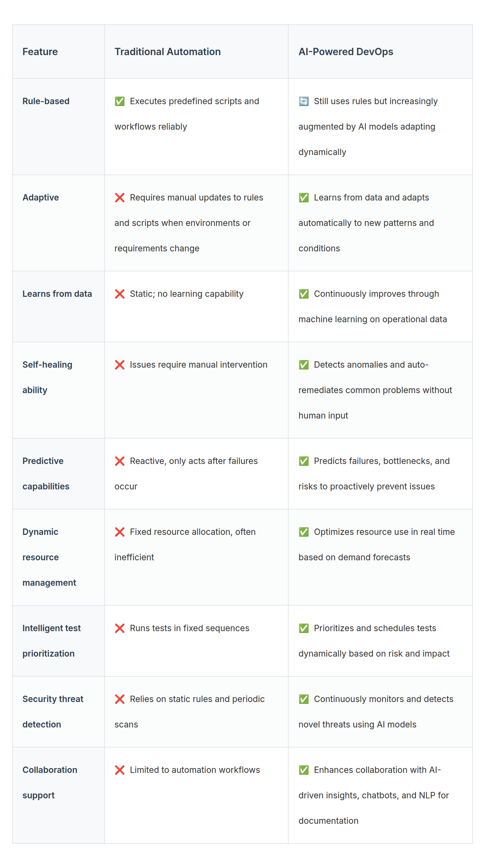Click green check beside 'Predicts failures, bottlenecks'
The width and height of the screenshot is (485, 868).
(303, 461)
